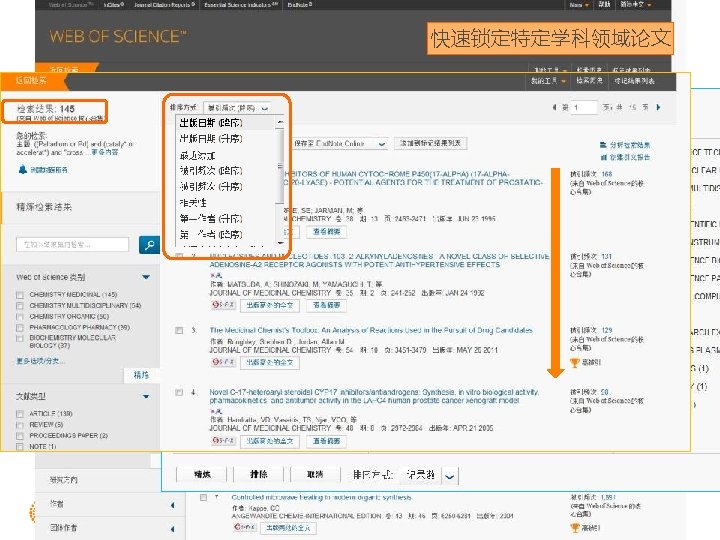Click S·F·X icon under Novel C-17-heteroaryl record
The width and height of the screenshot is (720, 540).
[223, 440]
